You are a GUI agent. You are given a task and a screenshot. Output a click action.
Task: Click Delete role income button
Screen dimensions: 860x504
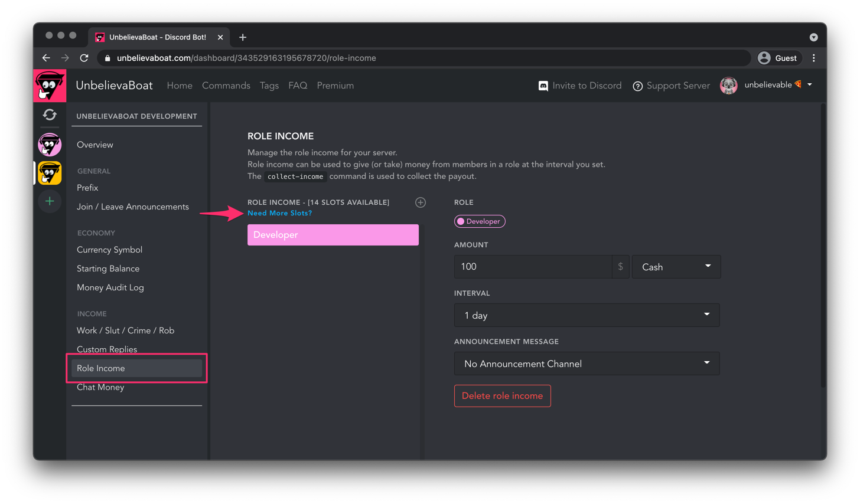tap(502, 396)
